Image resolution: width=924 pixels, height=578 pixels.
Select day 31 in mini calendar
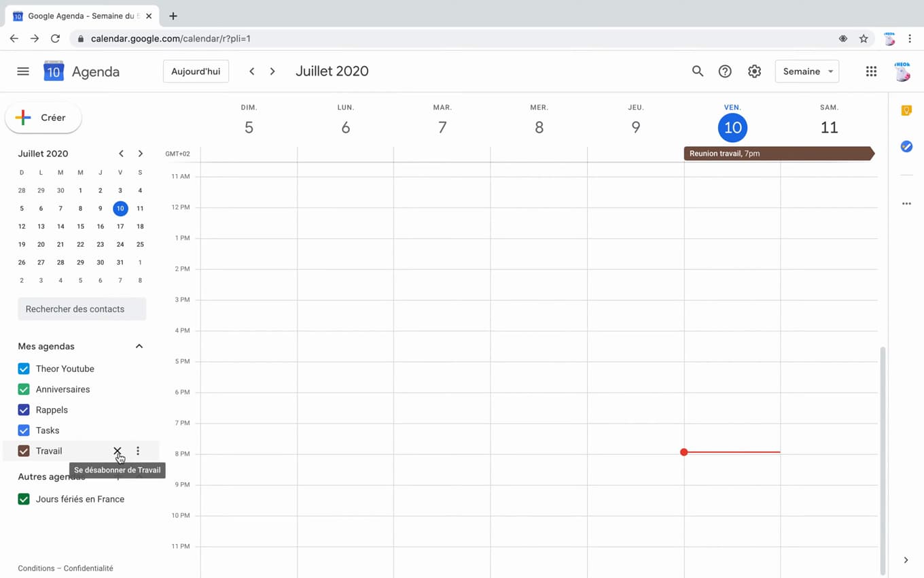[x=120, y=262]
